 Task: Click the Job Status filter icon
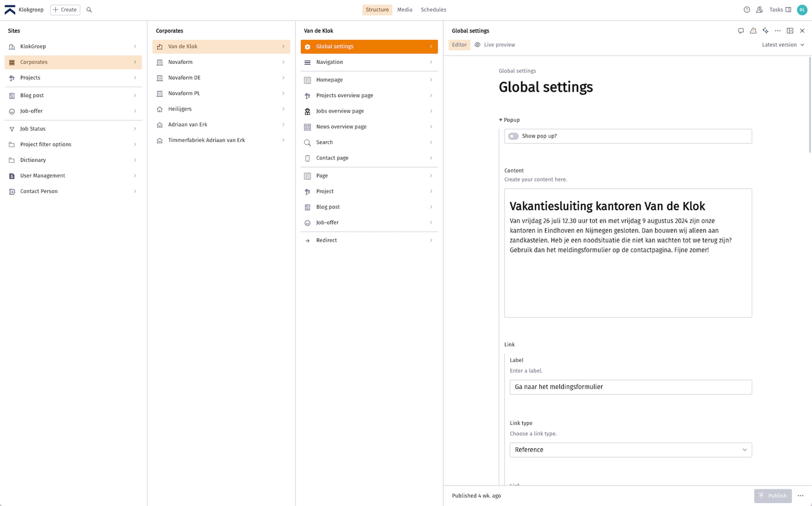(x=12, y=129)
